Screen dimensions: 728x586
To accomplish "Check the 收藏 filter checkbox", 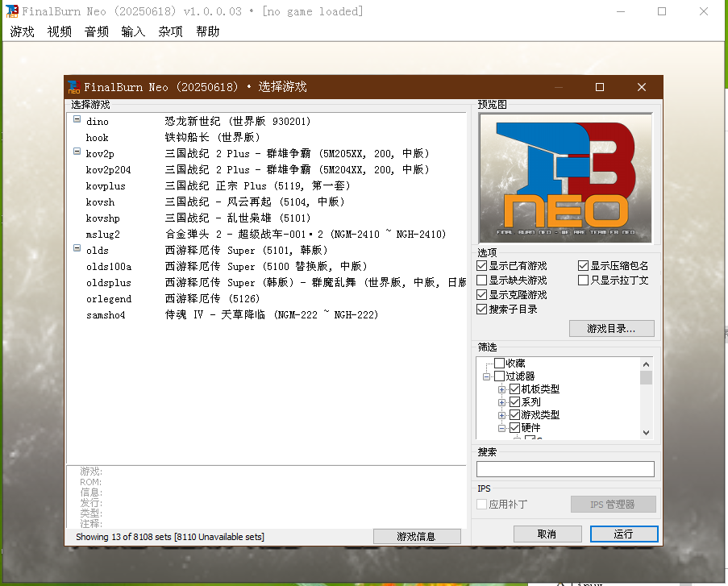I will click(499, 363).
